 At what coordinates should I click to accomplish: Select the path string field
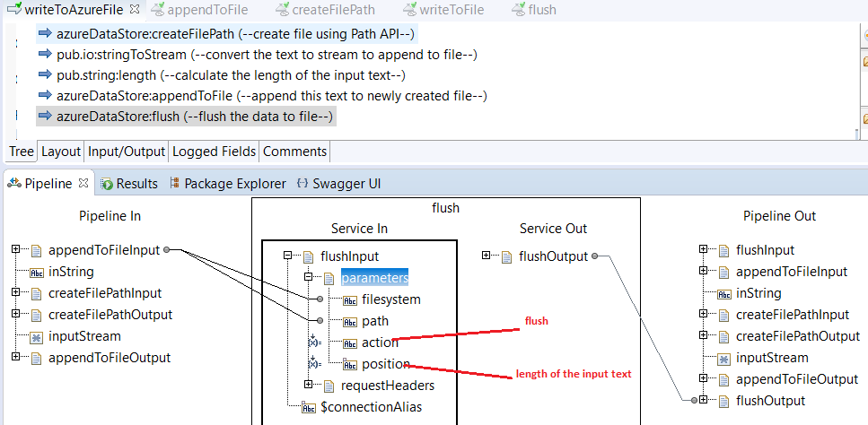click(375, 321)
